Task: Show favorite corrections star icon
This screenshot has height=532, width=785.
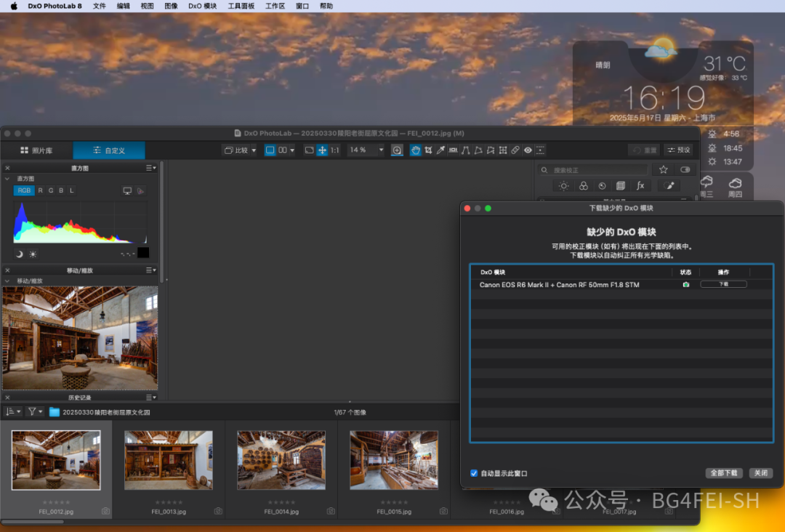Action: [x=664, y=169]
